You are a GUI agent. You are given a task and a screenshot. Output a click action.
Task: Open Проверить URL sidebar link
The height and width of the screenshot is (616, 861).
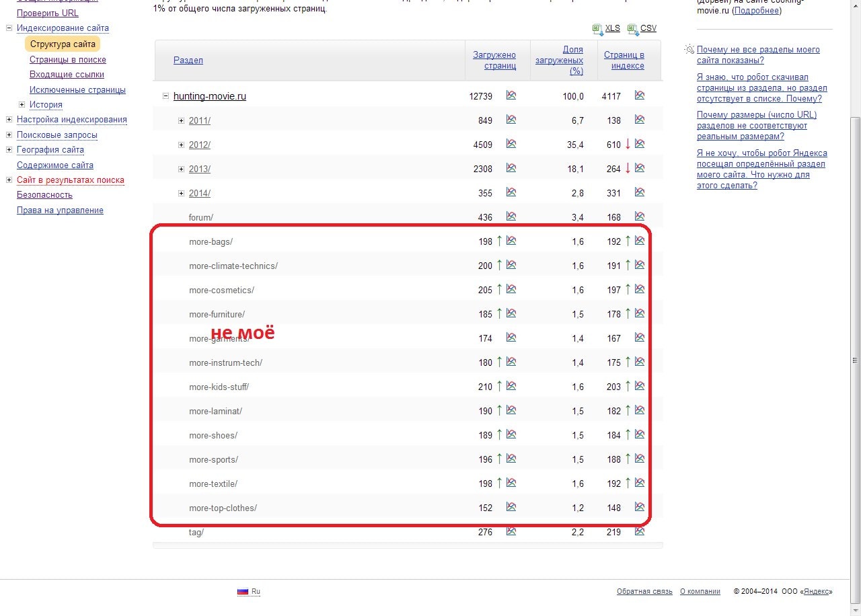coord(48,13)
